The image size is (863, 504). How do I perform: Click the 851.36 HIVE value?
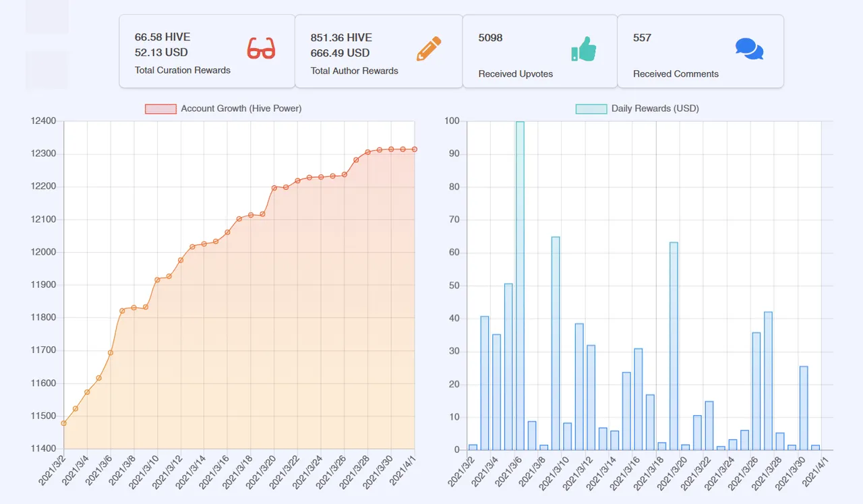click(341, 38)
